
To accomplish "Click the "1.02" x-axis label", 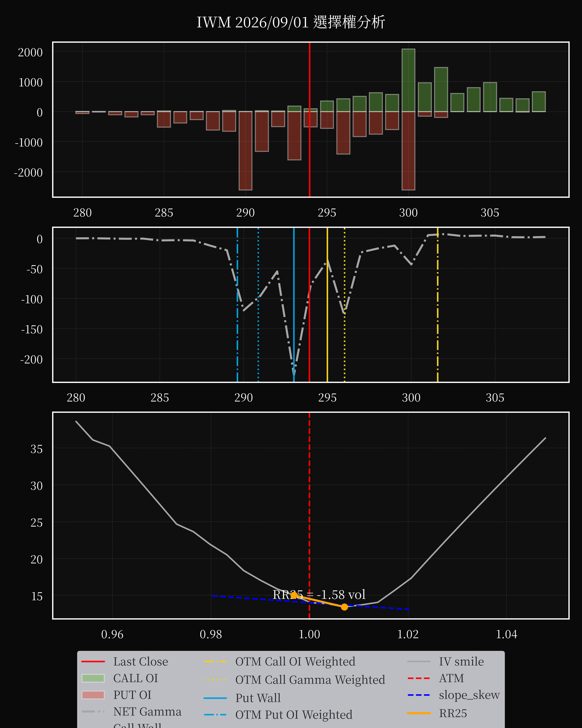I will [x=408, y=635].
